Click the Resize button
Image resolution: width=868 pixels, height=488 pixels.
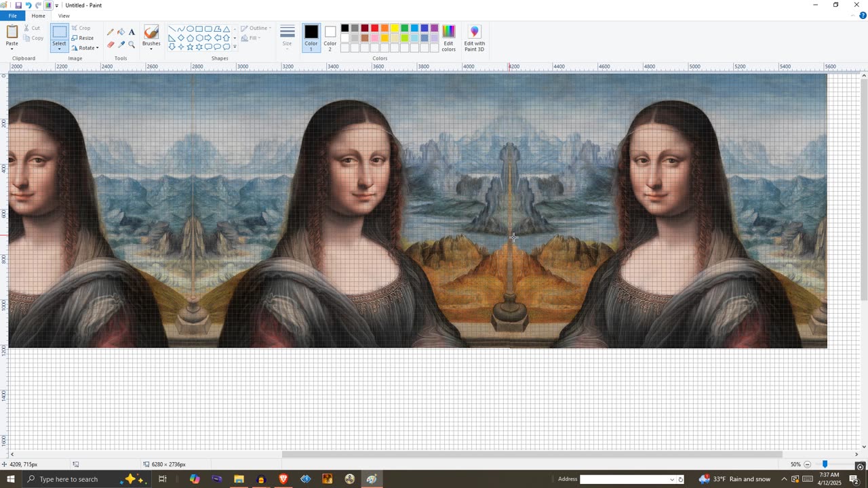(x=82, y=38)
